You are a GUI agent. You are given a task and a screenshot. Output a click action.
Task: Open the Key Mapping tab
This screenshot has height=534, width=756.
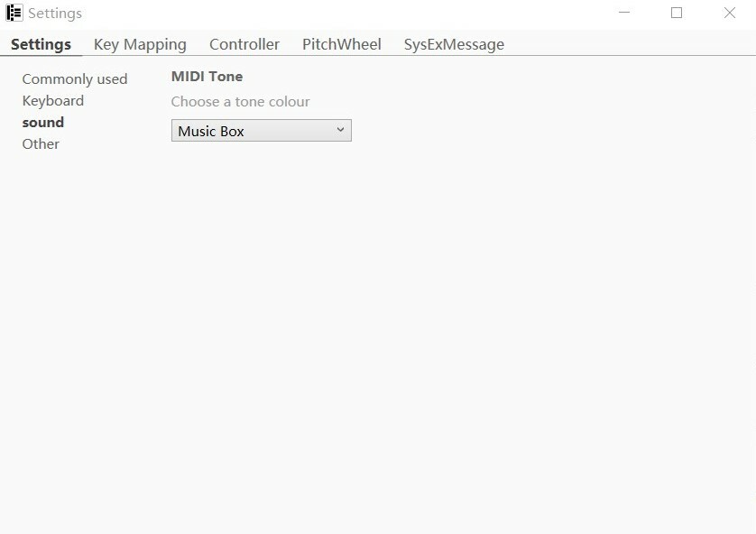pyautogui.click(x=140, y=44)
